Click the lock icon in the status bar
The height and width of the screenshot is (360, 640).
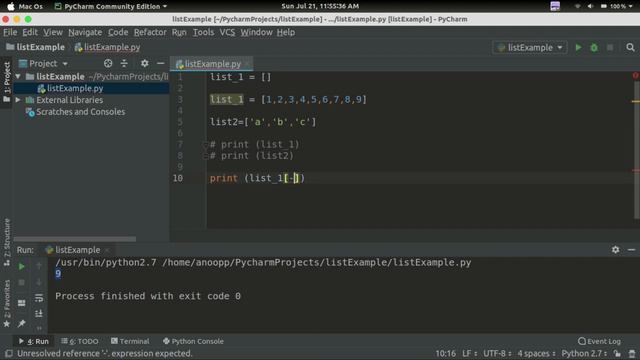(617, 353)
